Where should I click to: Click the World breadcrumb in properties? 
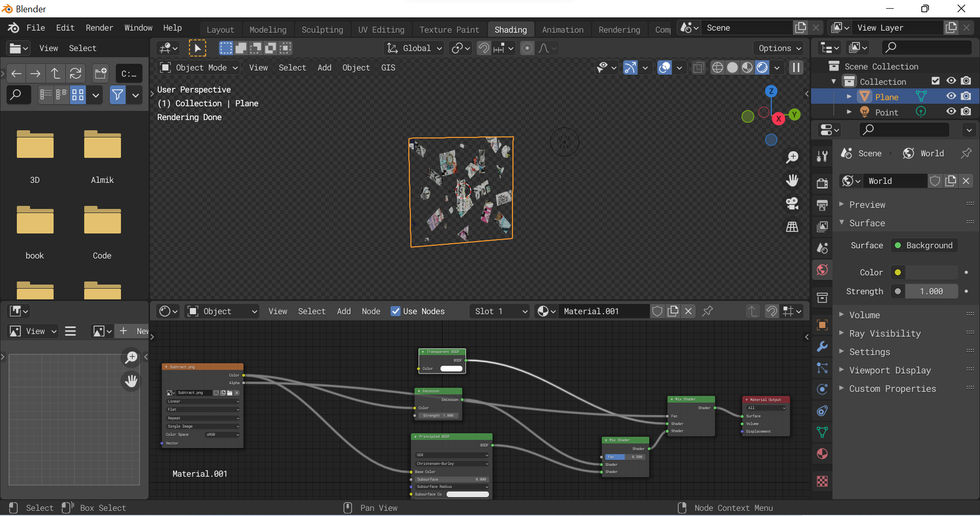(924, 153)
